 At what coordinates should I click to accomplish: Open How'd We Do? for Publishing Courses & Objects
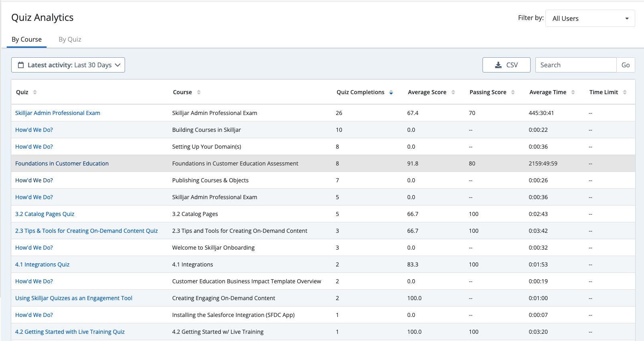tap(34, 180)
